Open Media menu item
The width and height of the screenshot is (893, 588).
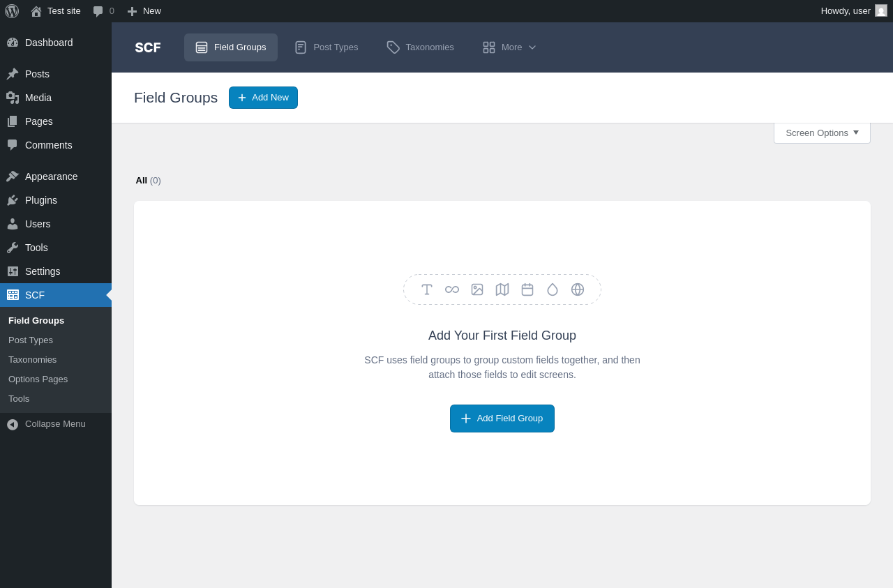(x=56, y=98)
